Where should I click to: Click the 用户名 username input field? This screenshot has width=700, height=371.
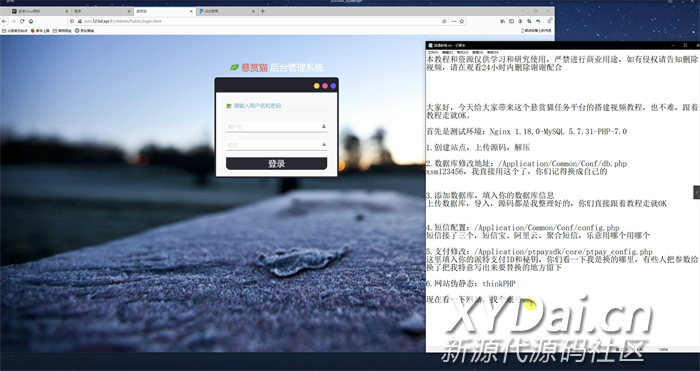click(x=276, y=127)
